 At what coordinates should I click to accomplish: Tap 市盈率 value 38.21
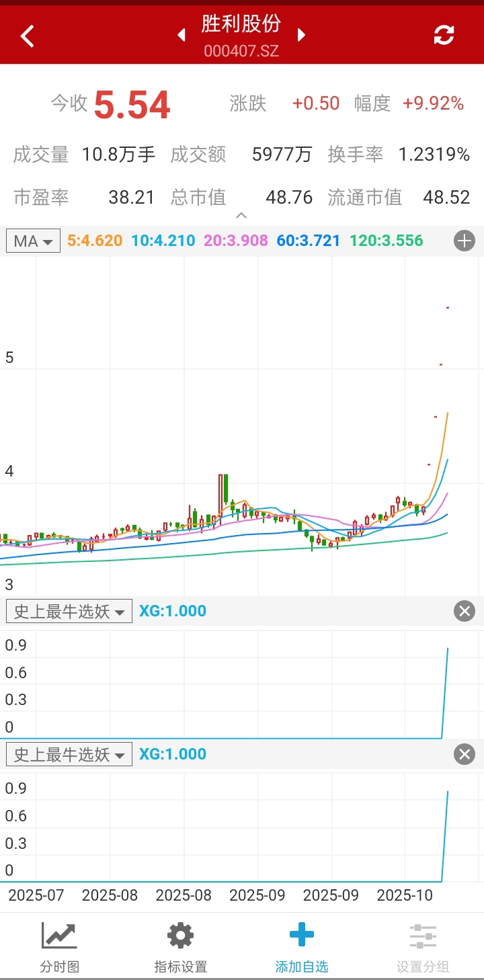(132, 197)
